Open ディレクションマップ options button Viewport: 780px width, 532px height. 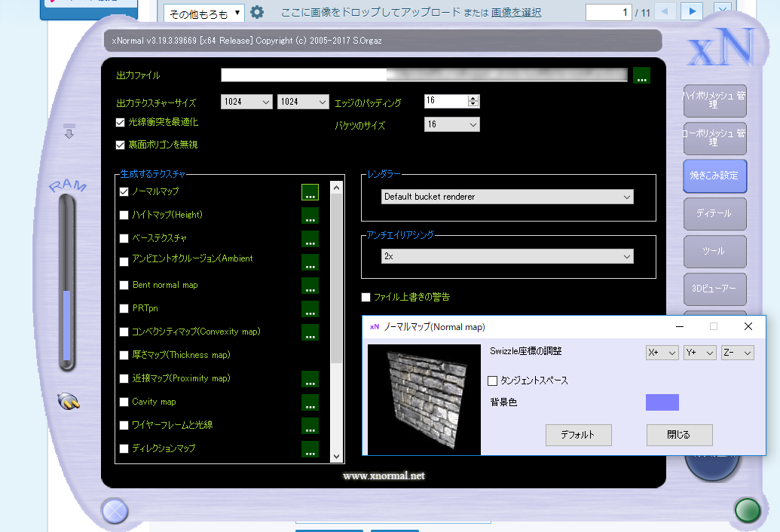(x=310, y=449)
